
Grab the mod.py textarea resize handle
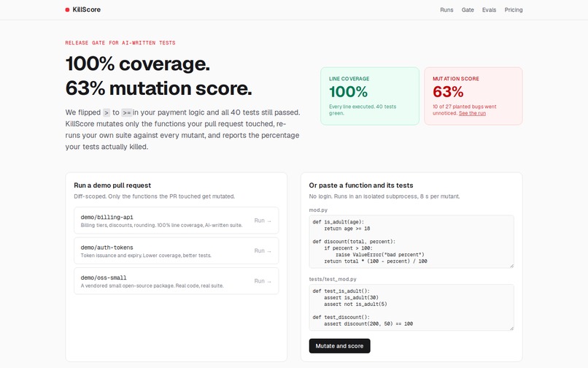pos(511,266)
